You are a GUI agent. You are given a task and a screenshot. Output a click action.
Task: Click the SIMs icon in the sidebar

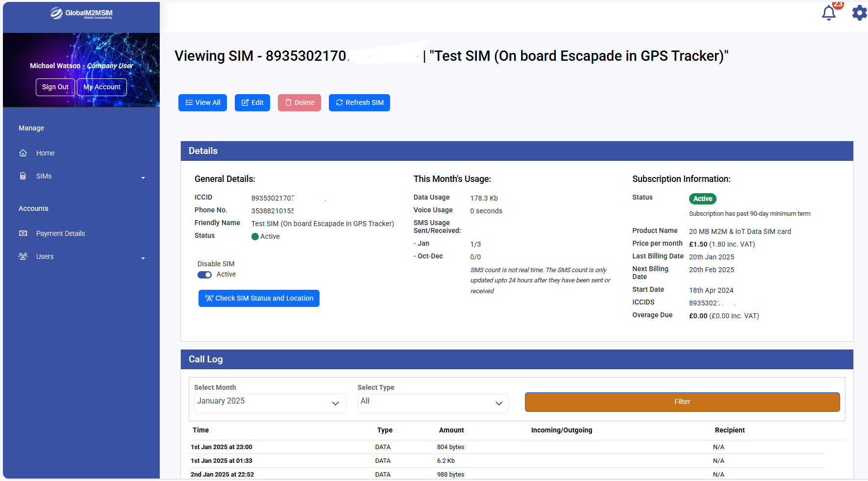pyautogui.click(x=23, y=176)
